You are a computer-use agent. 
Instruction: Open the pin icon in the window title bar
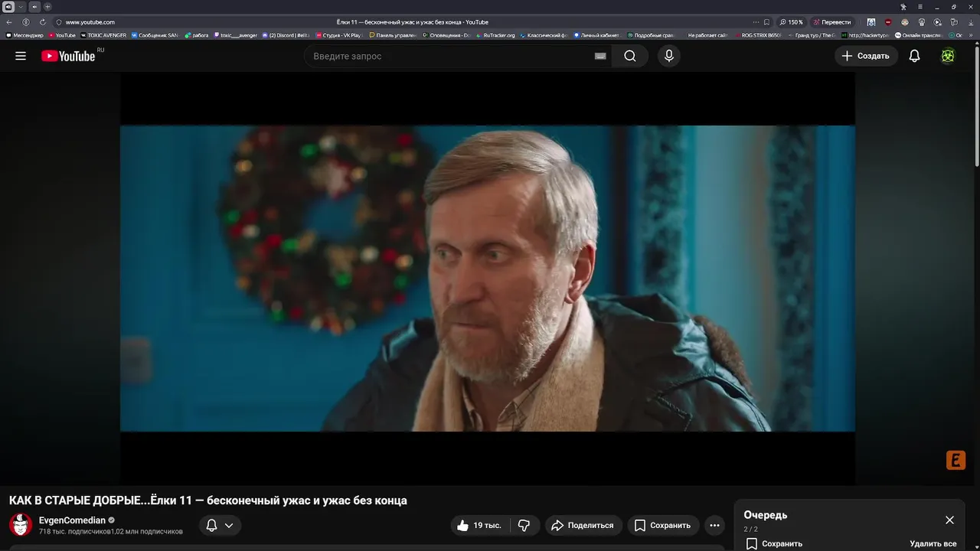903,7
